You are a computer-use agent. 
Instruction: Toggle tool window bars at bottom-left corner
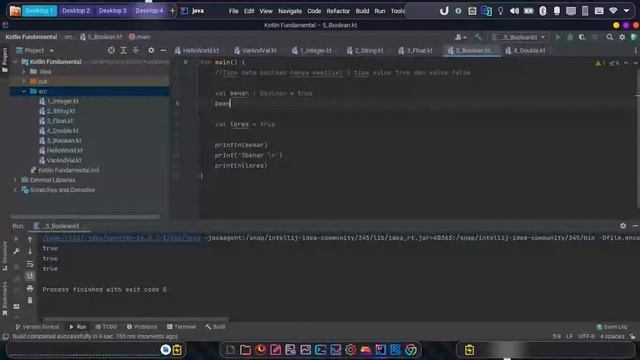(x=5, y=337)
